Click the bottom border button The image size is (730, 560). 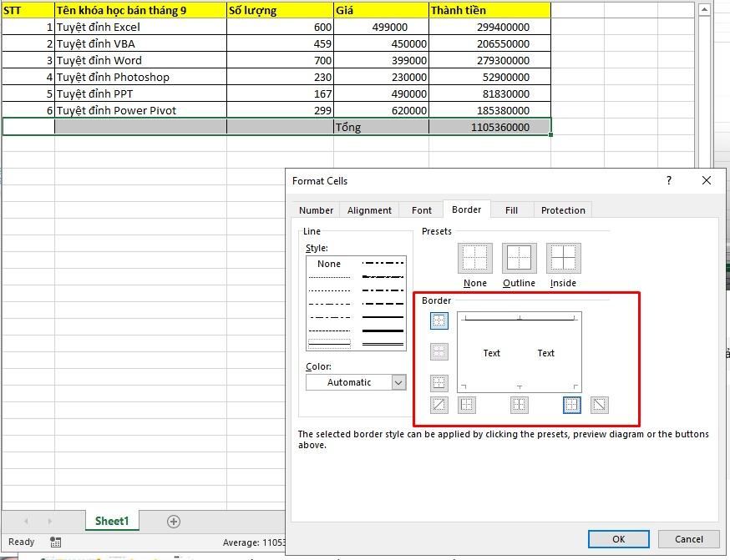pyautogui.click(x=439, y=383)
